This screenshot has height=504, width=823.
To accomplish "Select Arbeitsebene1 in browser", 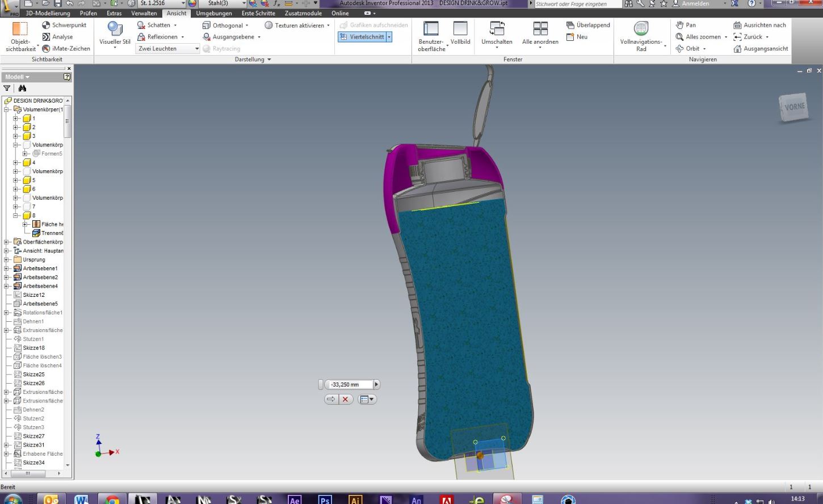I will [x=40, y=268].
